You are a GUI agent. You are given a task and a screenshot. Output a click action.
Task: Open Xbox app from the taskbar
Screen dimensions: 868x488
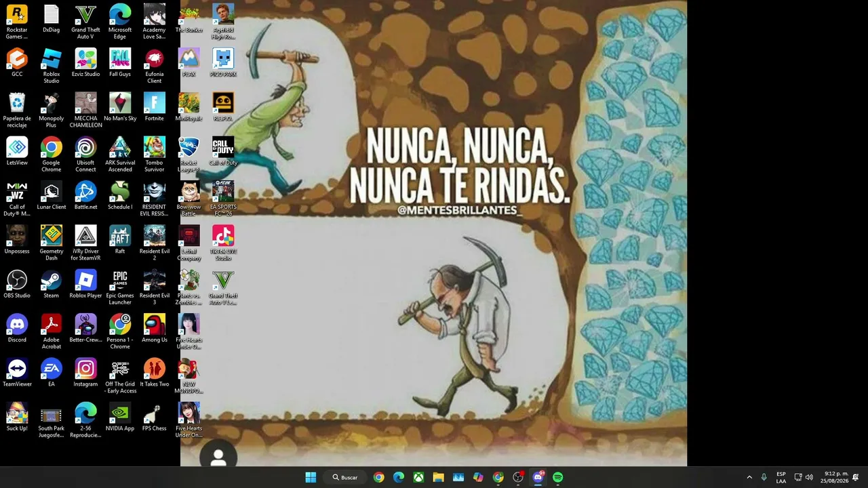click(419, 477)
